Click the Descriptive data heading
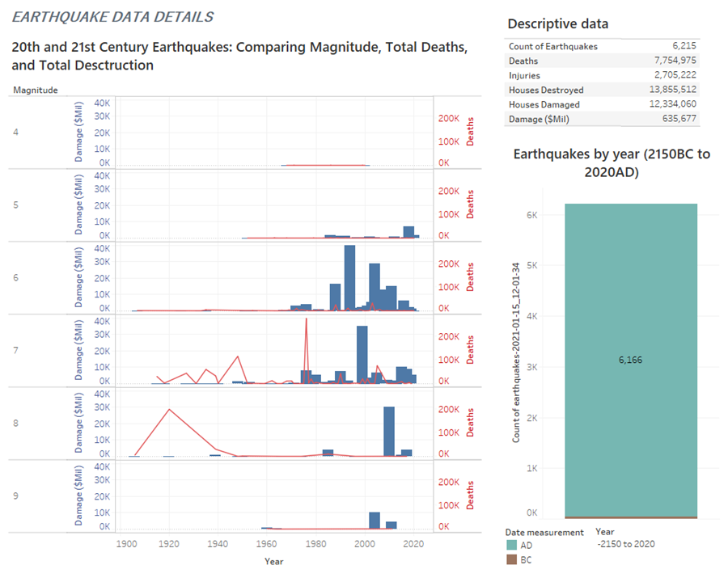This screenshot has width=728, height=582. pyautogui.click(x=557, y=23)
